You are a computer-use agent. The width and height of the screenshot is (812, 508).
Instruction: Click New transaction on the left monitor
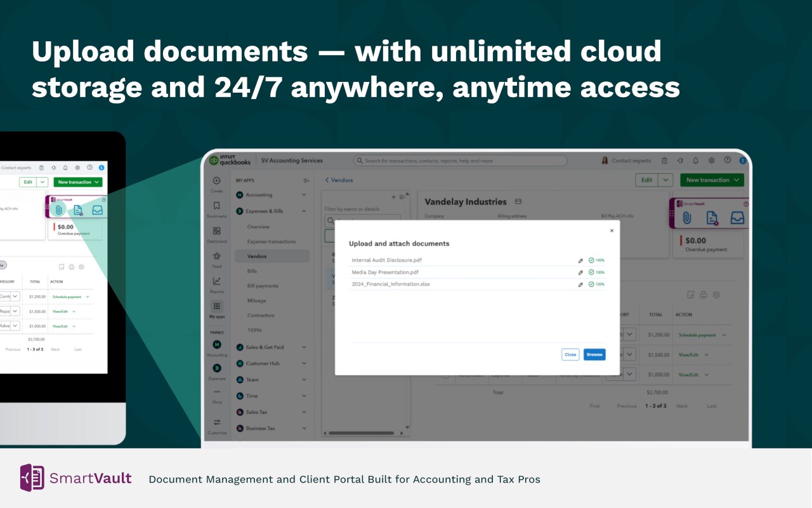(x=78, y=182)
